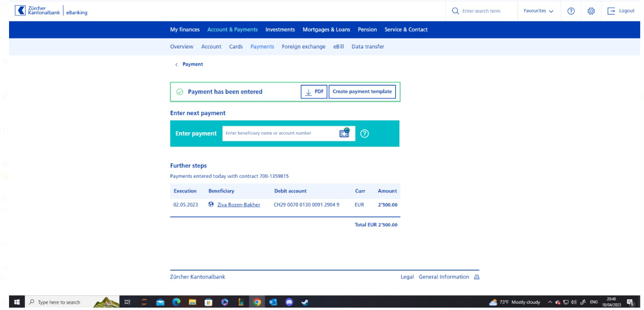
Task: Open the Ziva Rozen-Bakher beneficiary link
Action: point(238,204)
